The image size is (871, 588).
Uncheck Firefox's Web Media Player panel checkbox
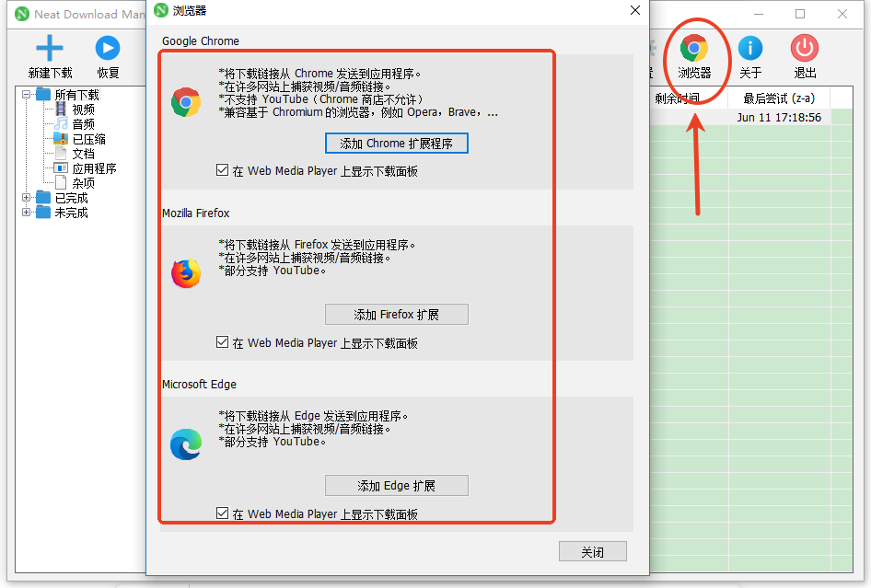point(222,342)
